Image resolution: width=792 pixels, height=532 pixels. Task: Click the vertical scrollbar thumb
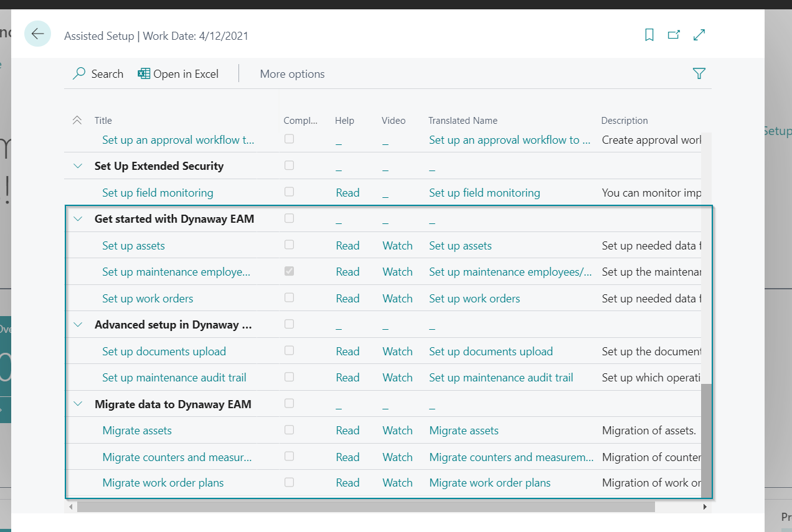[x=706, y=441]
